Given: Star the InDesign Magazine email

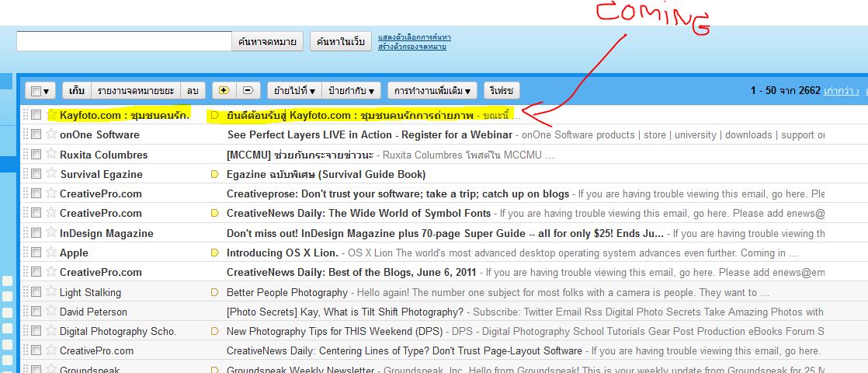Looking at the screenshot, I should pyautogui.click(x=51, y=232).
